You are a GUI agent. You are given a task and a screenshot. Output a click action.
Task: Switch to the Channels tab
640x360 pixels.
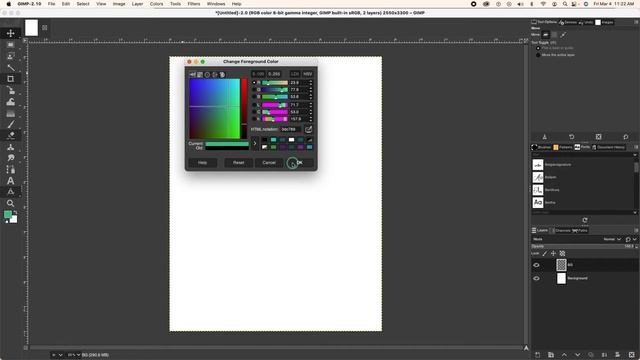(561, 231)
